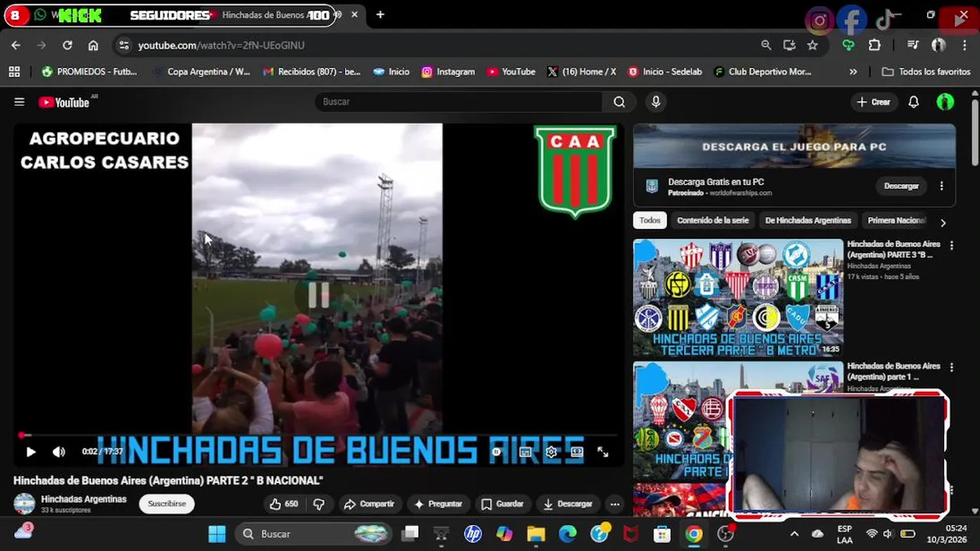Image resolution: width=980 pixels, height=551 pixels.
Task: Click the address bar URL
Action: (x=221, y=45)
